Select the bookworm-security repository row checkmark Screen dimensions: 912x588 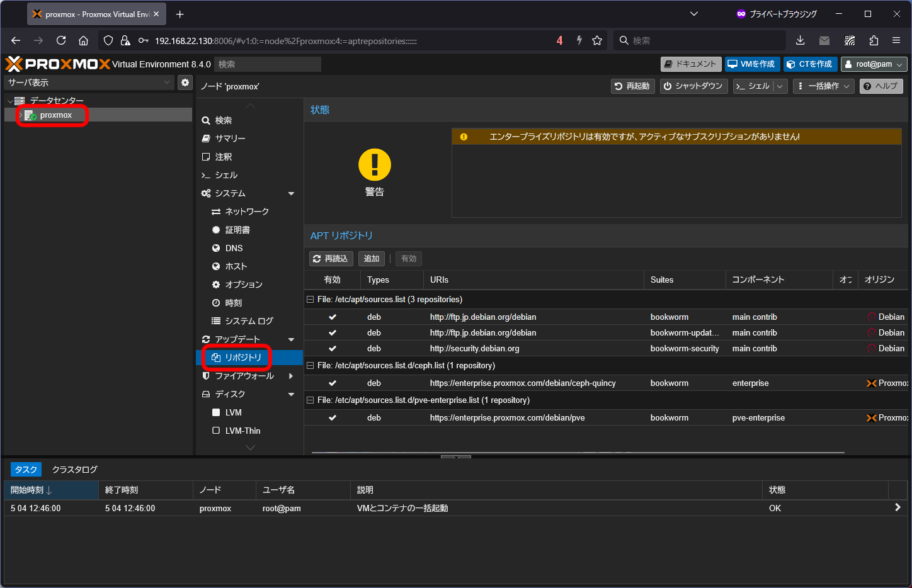[332, 349]
